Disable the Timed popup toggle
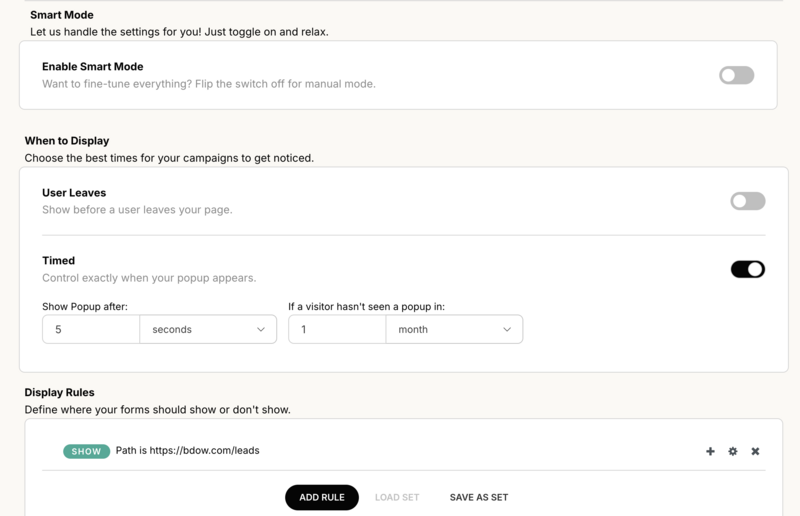Image resolution: width=800 pixels, height=516 pixels. click(747, 269)
